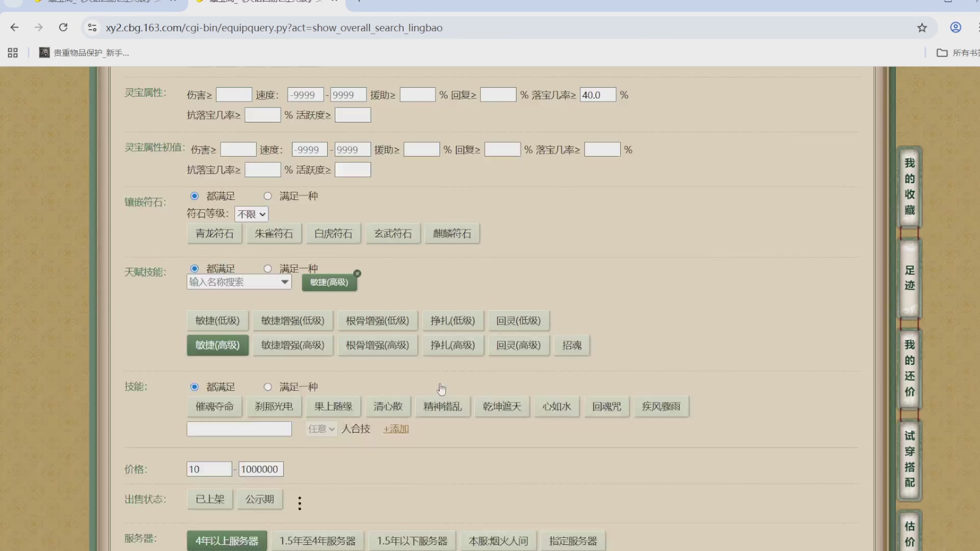Open the 我的收藏 sidebar scroll
The image size is (980, 551).
pos(910,187)
